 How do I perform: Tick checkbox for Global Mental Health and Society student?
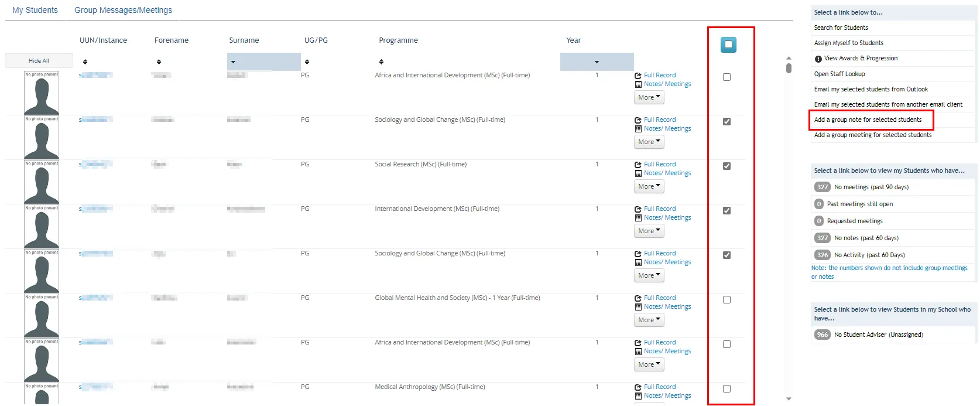point(727,299)
